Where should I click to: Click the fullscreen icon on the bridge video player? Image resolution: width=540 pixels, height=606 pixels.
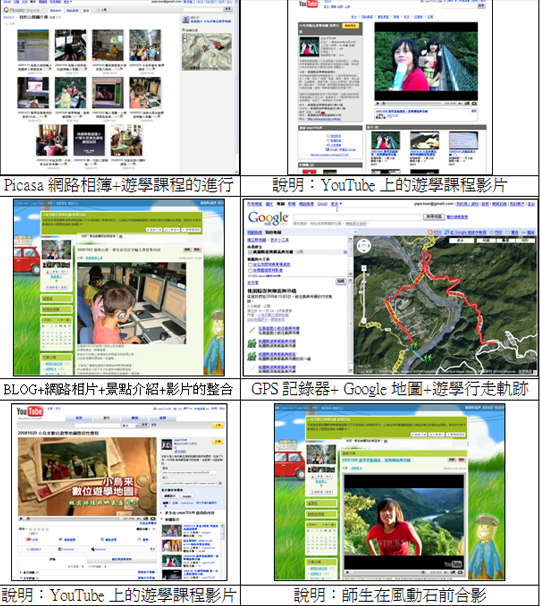(474, 103)
